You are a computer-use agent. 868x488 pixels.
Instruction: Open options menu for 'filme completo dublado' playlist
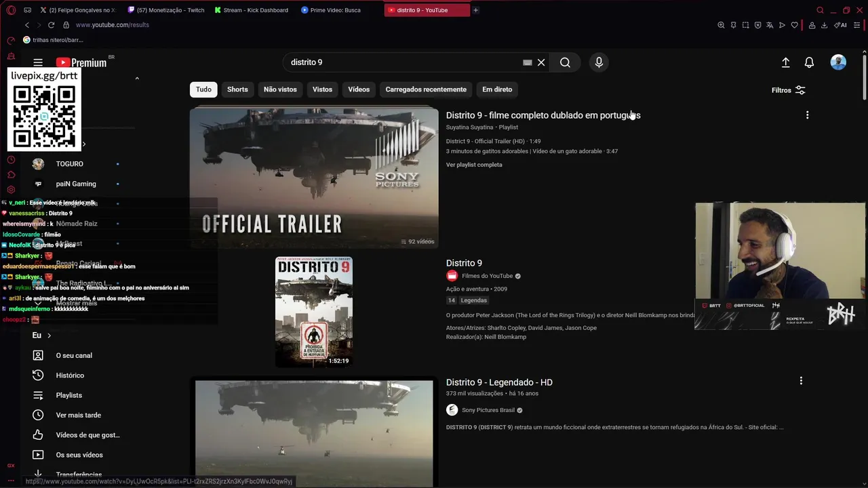807,115
